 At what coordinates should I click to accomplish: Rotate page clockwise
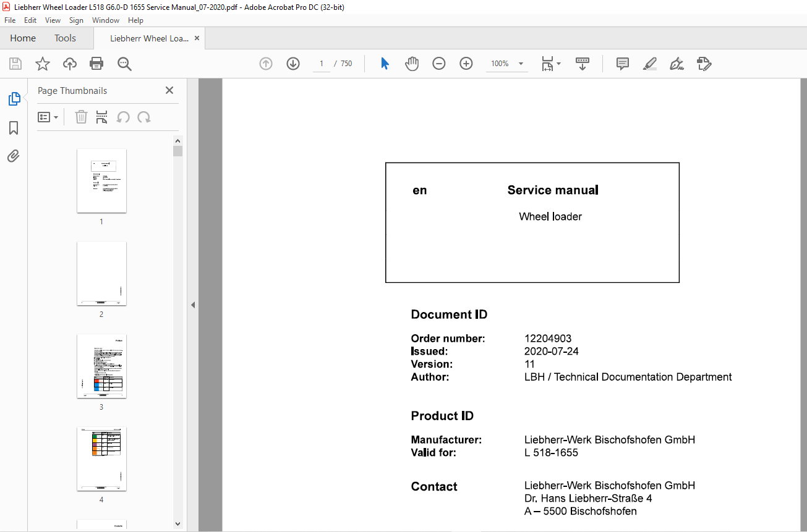click(x=144, y=117)
